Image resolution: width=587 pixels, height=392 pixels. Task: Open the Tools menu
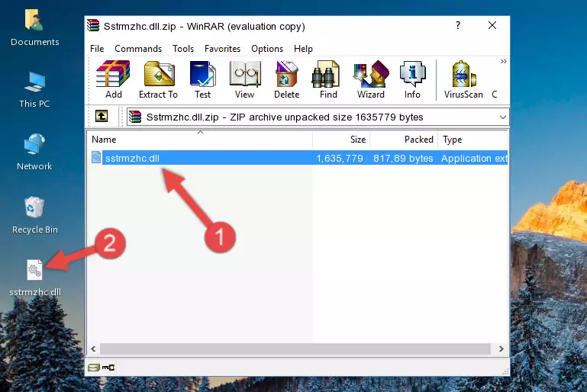coord(183,49)
